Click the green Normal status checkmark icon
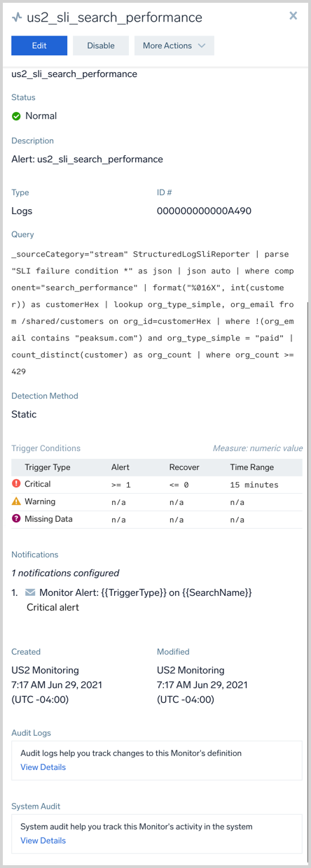Screen dimensions: 311x868 coord(16,116)
